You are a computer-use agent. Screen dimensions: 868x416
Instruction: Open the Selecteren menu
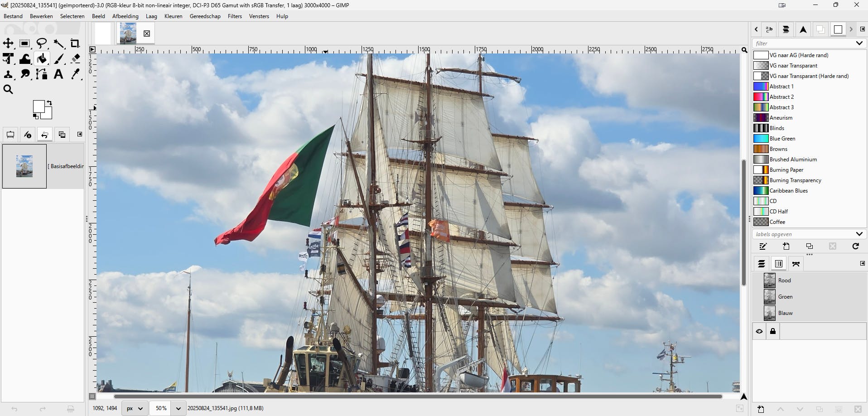72,16
